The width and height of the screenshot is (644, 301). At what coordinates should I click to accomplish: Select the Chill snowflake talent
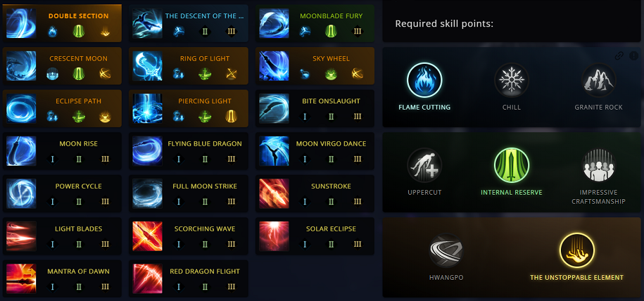[511, 80]
